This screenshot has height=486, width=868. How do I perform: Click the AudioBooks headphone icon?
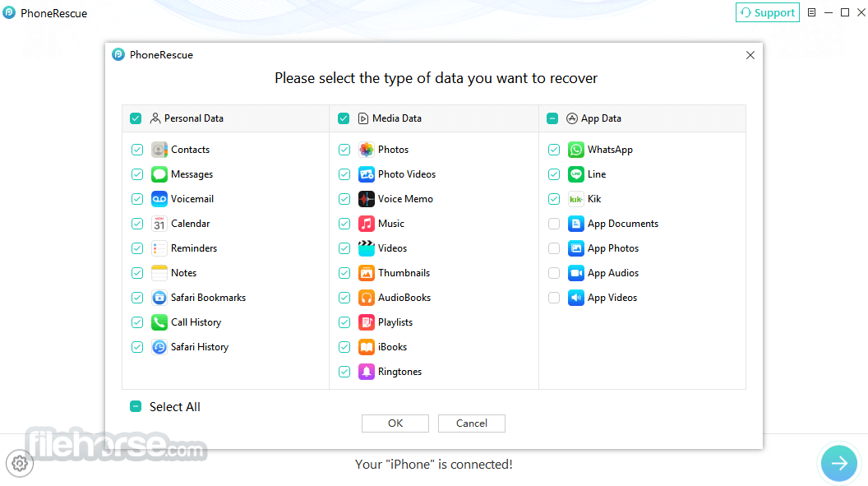click(x=367, y=298)
